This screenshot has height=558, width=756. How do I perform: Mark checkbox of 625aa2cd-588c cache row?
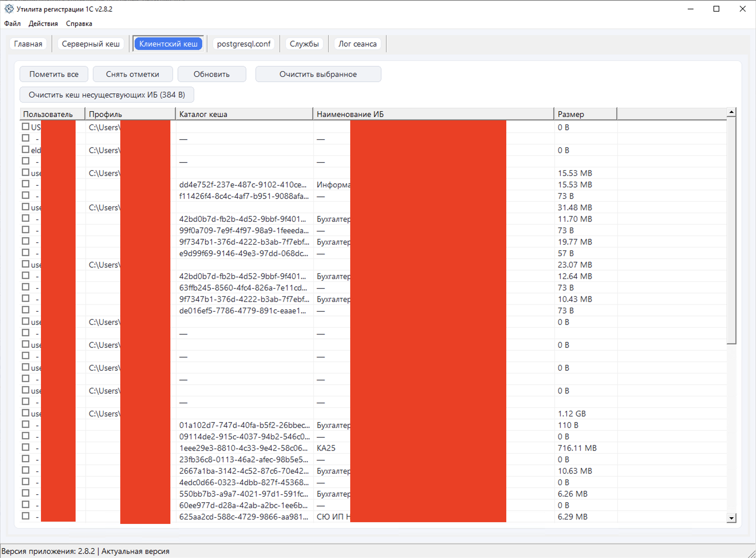tap(26, 516)
